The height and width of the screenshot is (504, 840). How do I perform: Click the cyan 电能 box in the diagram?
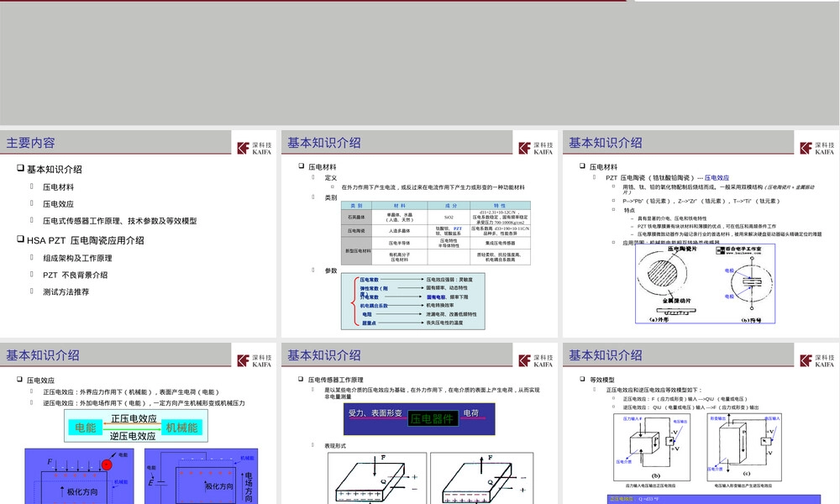pyautogui.click(x=86, y=428)
